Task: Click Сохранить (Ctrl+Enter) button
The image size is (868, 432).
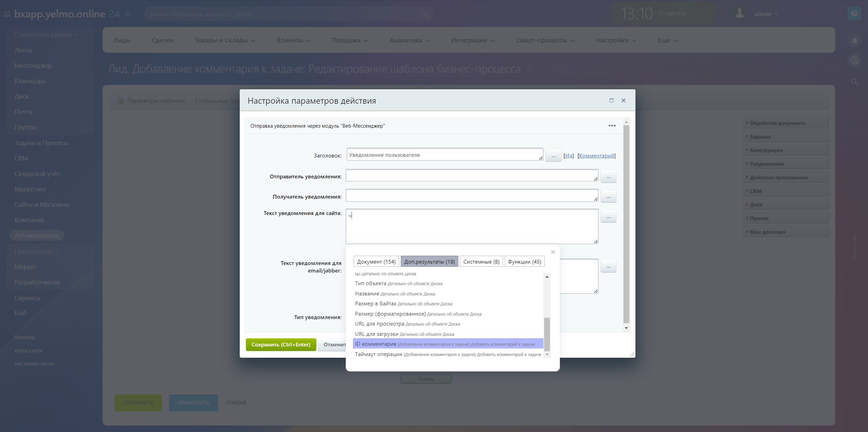Action: [x=281, y=344]
